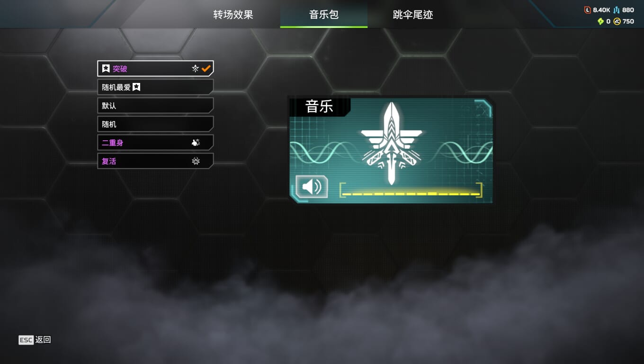
Task: Select the 默认 music pack option
Action: coord(155,106)
